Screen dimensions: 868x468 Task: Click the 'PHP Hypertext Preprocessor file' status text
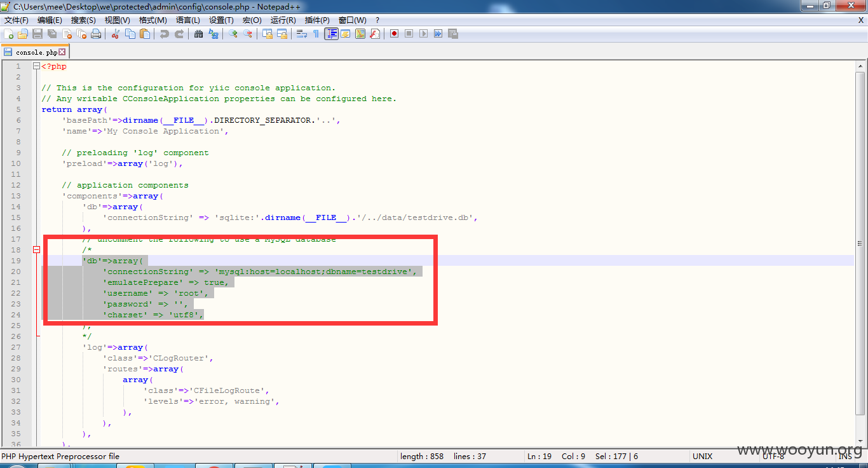pyautogui.click(x=60, y=456)
